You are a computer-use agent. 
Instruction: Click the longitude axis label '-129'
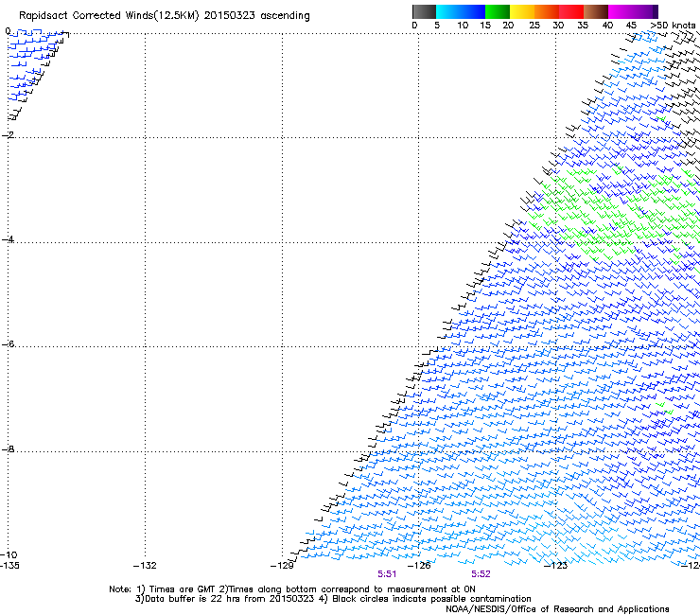[282, 566]
